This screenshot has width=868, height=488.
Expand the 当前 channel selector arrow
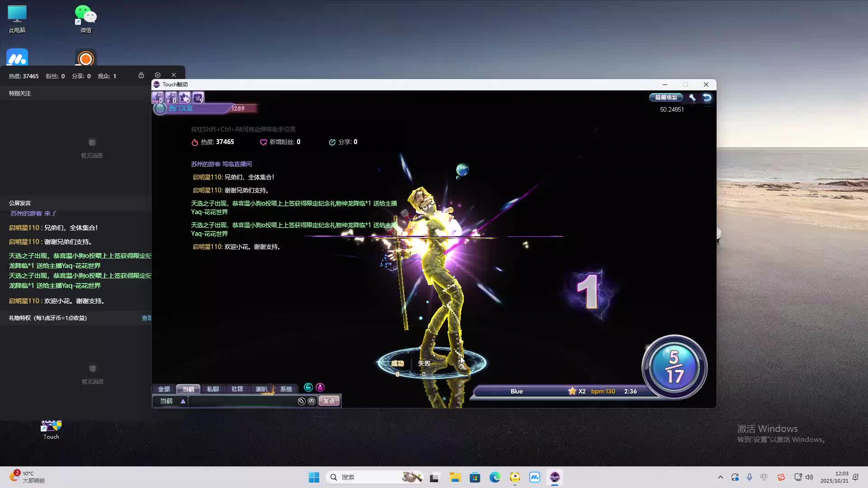coord(183,401)
